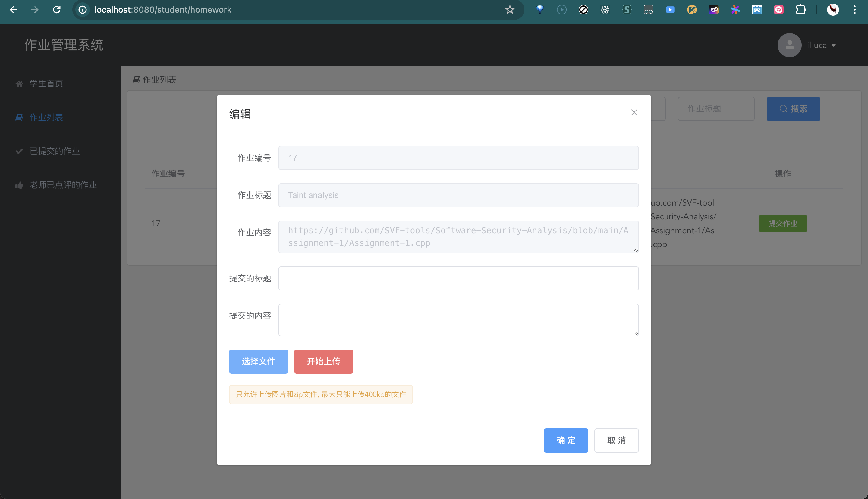868x499 pixels.
Task: Focus the 提交的标题 input field
Action: 458,278
